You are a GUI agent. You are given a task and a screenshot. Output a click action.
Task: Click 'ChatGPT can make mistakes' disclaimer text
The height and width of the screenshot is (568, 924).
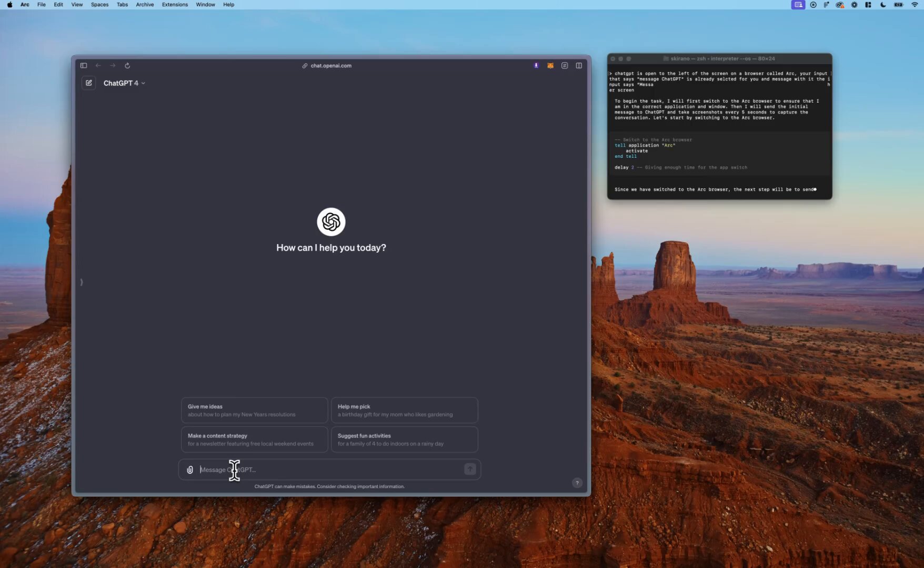(x=329, y=486)
